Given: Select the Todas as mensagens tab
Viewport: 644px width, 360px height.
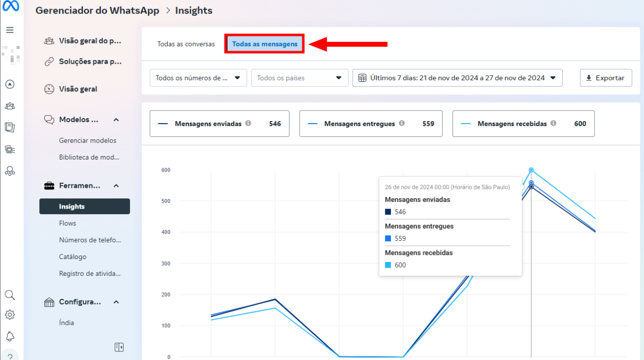Looking at the screenshot, I should [265, 44].
